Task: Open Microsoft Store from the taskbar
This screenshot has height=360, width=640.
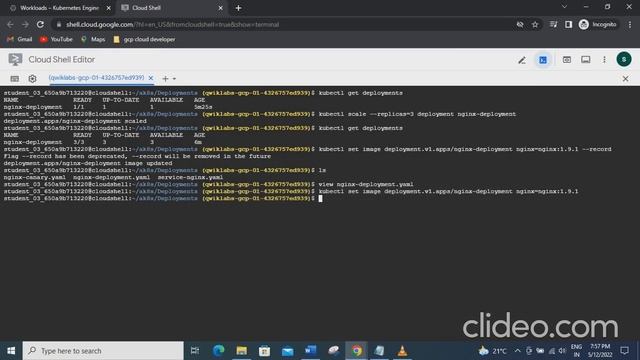Action: [264, 351]
